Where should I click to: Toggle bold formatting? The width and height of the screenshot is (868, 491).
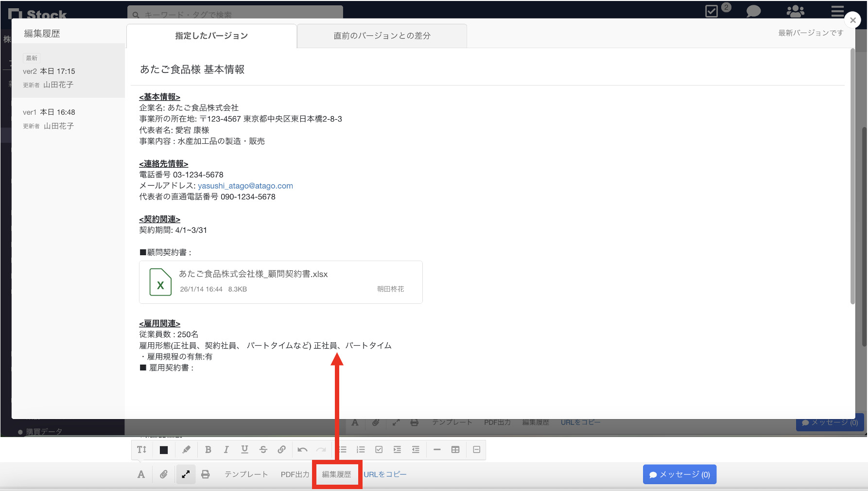pos(208,450)
